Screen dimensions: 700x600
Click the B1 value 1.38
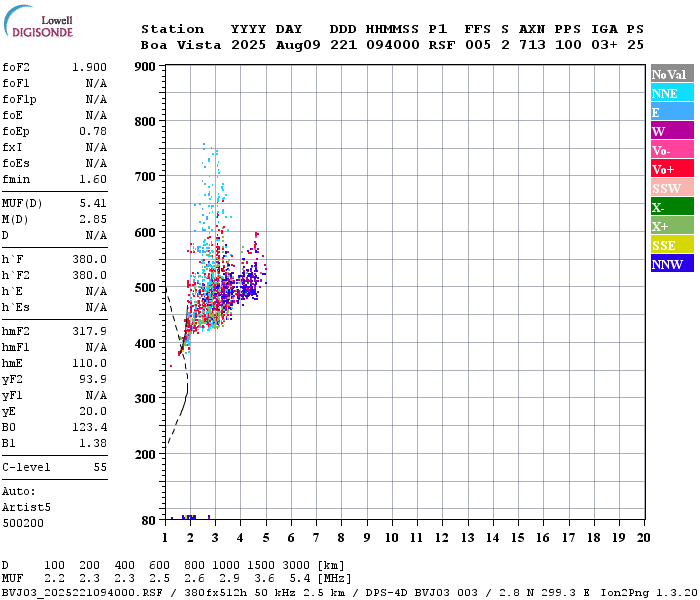[93, 444]
